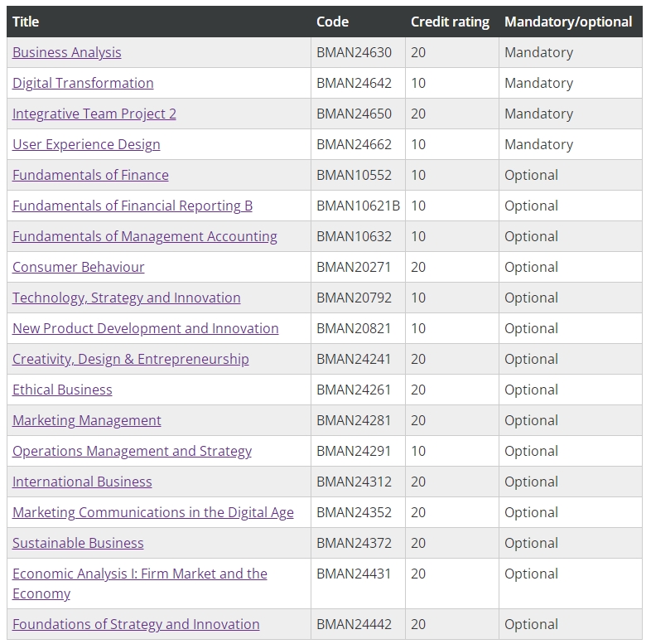Open the Consumer Behaviour course link
651x644 pixels.
pos(79,267)
